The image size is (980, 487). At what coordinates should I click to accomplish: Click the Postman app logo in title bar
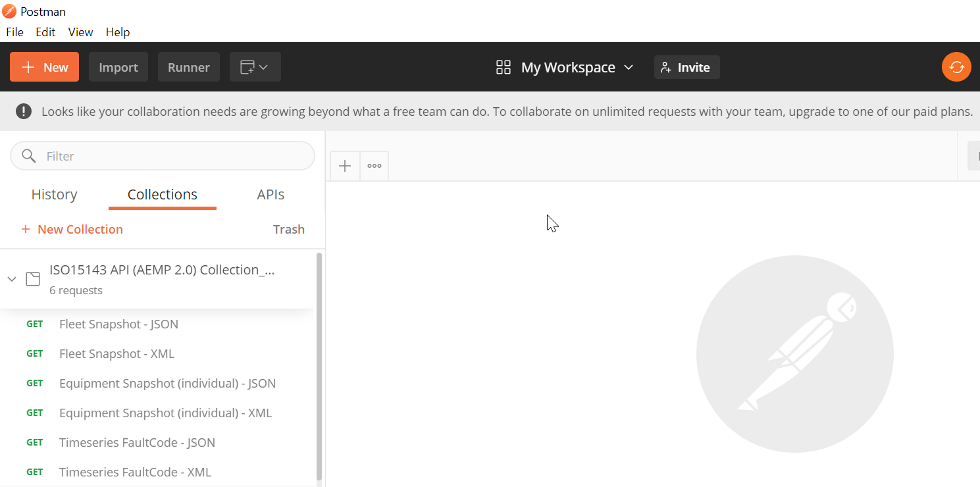click(9, 11)
